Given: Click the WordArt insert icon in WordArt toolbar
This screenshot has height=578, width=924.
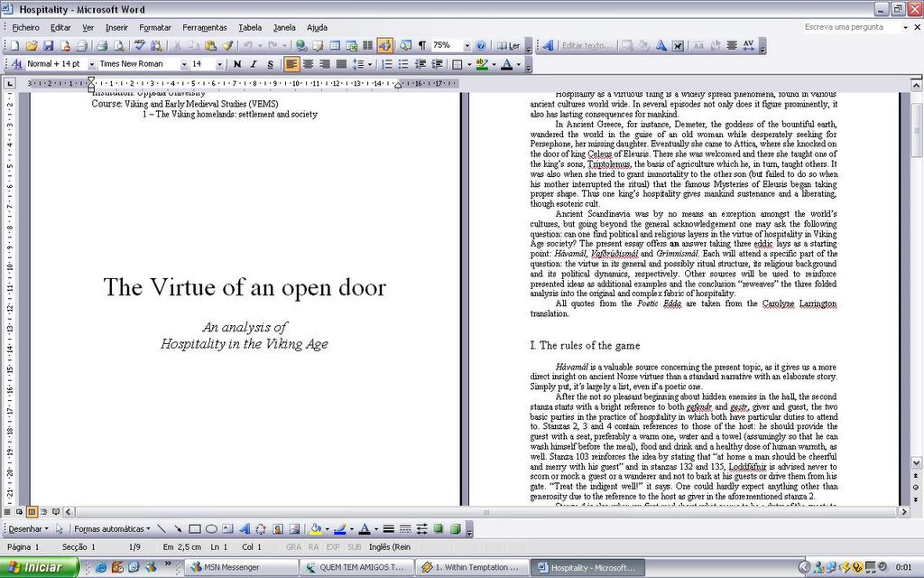Looking at the screenshot, I should click(x=548, y=45).
